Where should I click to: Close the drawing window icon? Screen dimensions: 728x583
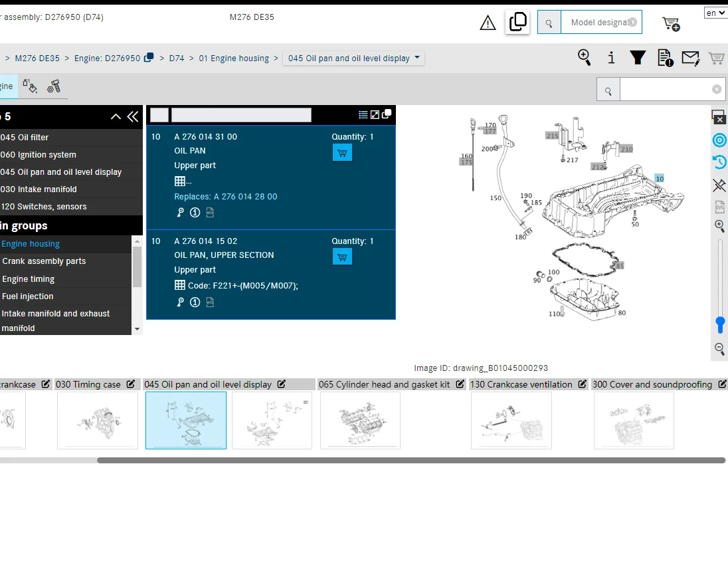(719, 117)
